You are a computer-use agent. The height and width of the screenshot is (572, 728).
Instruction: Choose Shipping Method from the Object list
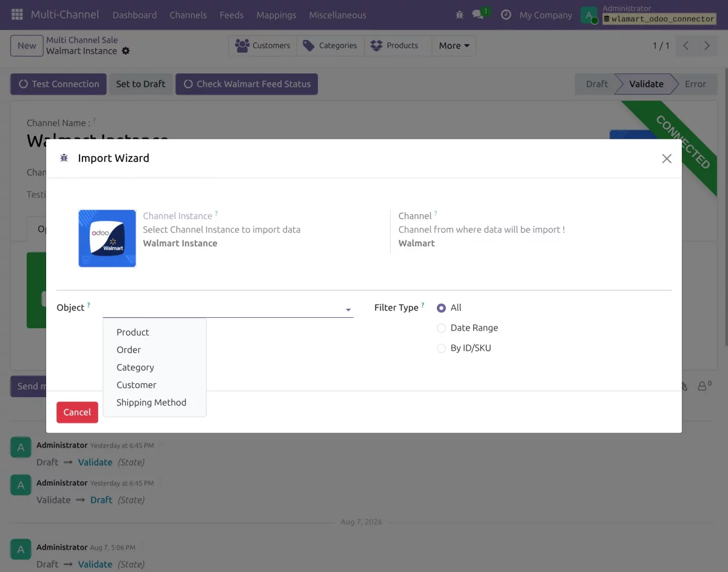pos(155,403)
